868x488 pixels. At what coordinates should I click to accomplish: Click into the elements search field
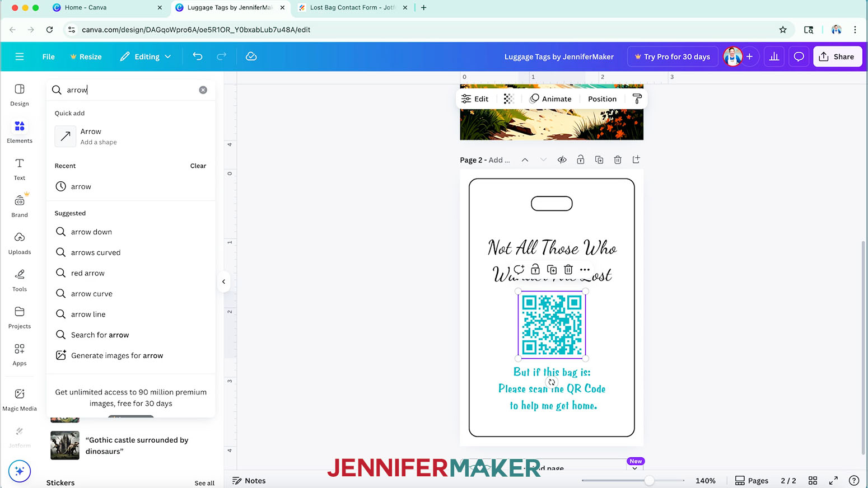130,90
